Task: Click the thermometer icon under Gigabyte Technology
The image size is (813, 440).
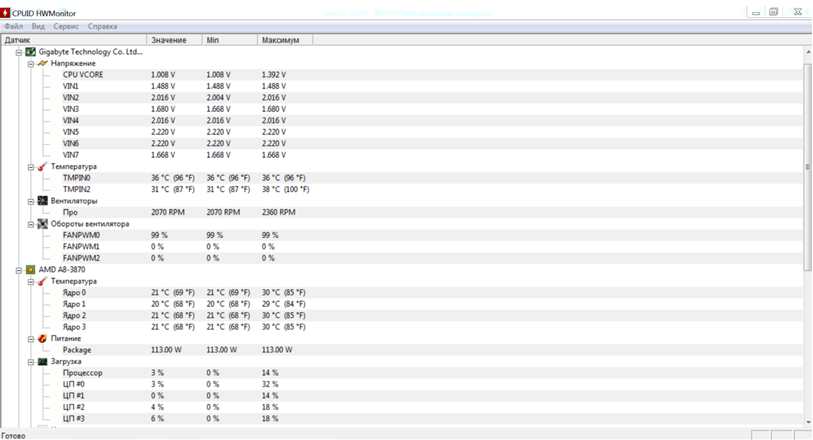Action: coord(42,166)
